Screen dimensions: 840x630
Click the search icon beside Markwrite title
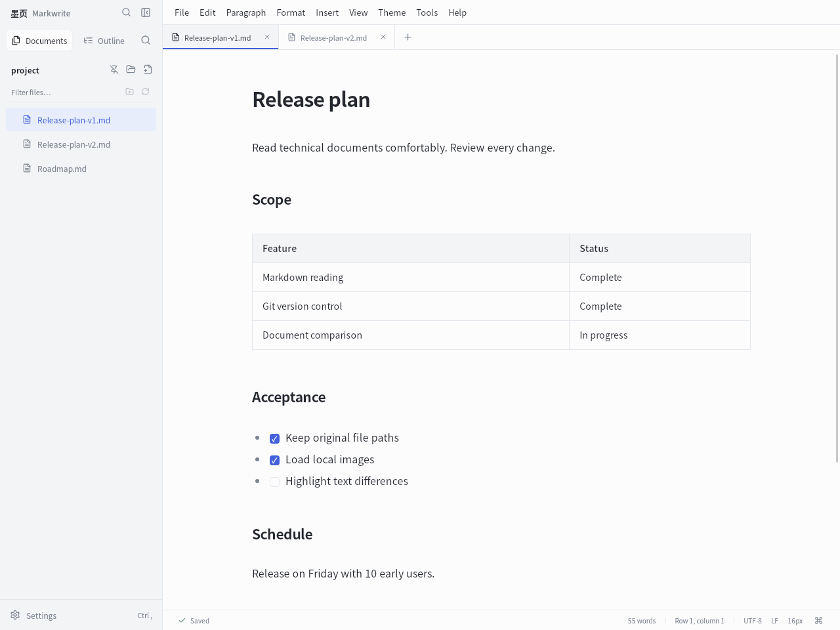(x=126, y=12)
